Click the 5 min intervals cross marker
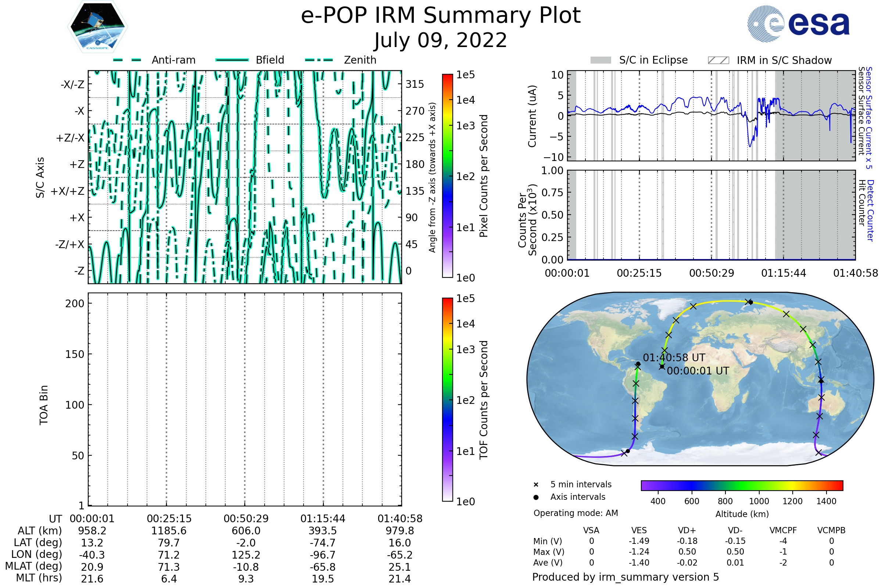The image size is (882, 588). pyautogui.click(x=536, y=485)
